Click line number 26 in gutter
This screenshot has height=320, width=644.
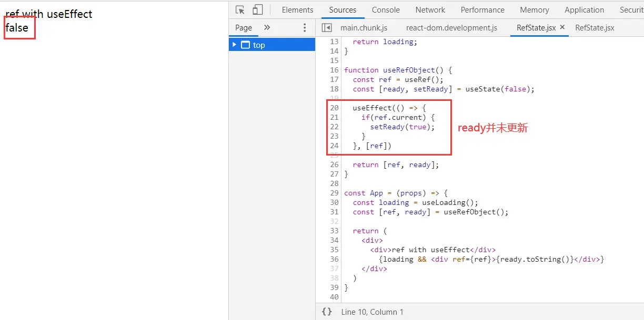click(x=335, y=165)
